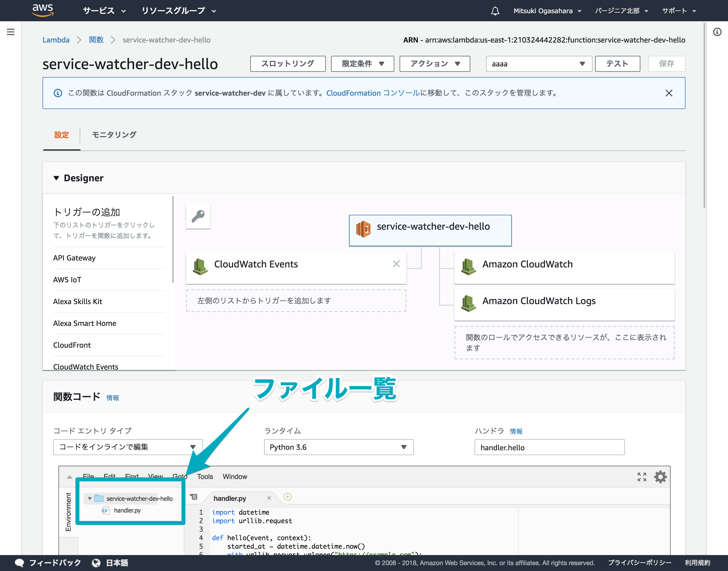Open the Environment side panel
This screenshot has height=571, width=728.
[x=68, y=512]
